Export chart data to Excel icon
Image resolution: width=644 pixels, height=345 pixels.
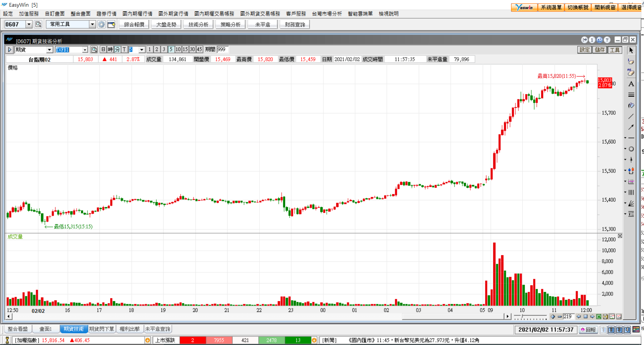599,317
